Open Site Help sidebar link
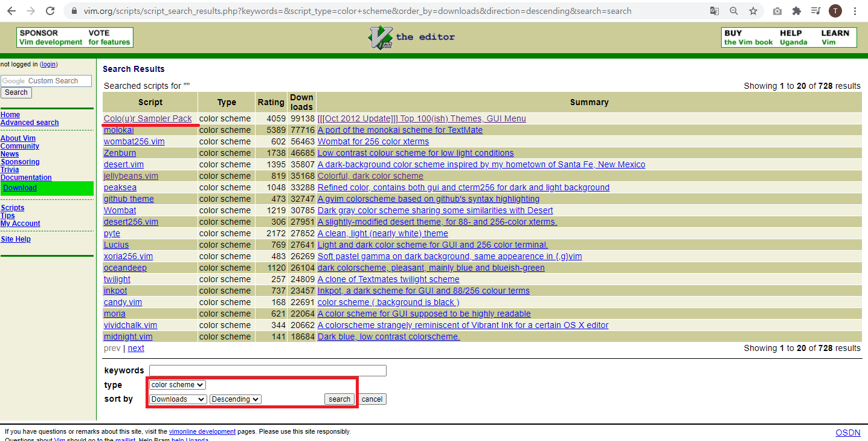The image size is (868, 441). [16, 239]
